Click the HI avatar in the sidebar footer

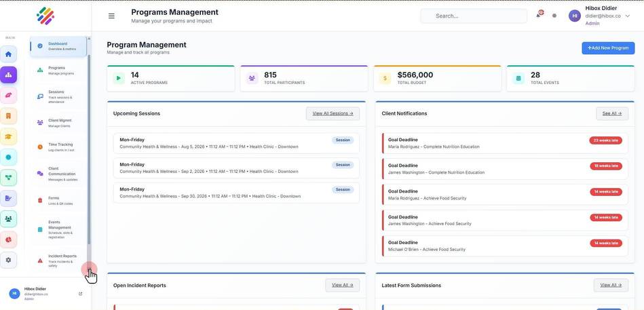click(x=14, y=294)
